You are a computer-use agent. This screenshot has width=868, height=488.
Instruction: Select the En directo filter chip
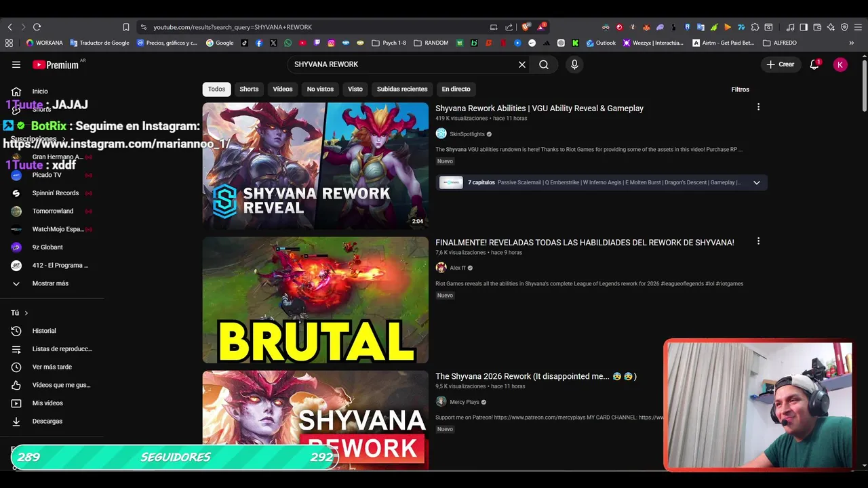click(456, 89)
